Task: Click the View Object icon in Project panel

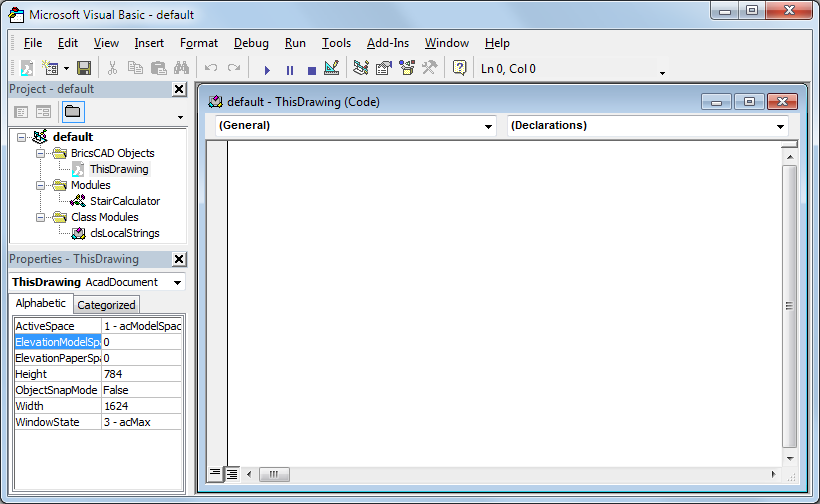Action: tap(43, 112)
